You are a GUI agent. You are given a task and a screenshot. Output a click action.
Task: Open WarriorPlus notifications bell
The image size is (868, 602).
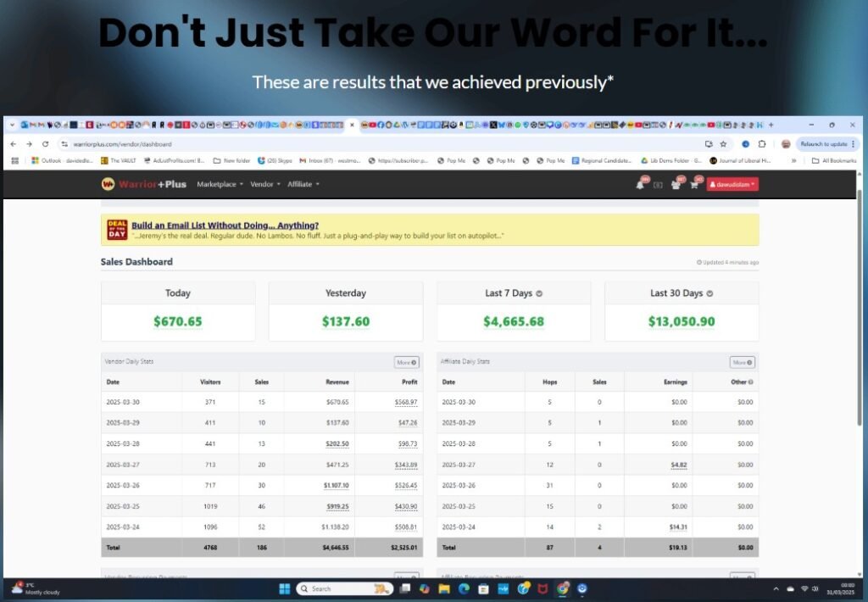click(x=641, y=185)
